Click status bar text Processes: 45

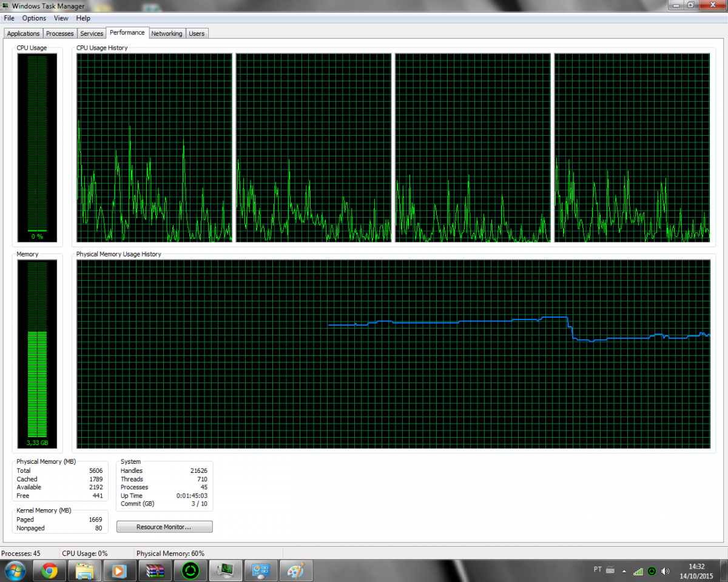pos(21,554)
